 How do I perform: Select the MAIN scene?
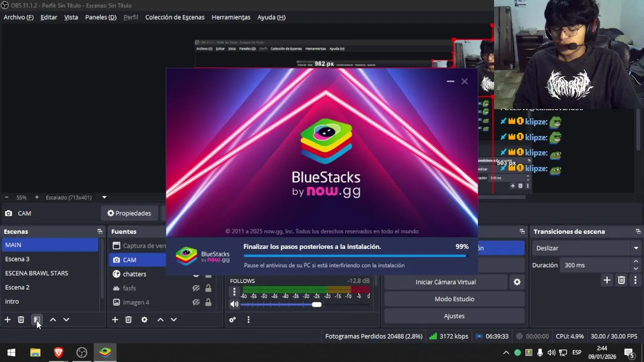(50, 245)
